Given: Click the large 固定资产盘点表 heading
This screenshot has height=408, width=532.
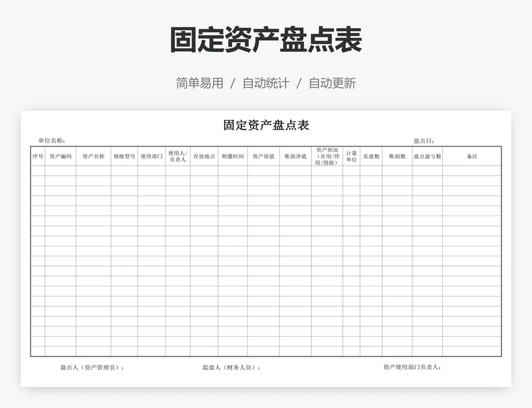Looking at the screenshot, I should coord(266,40).
